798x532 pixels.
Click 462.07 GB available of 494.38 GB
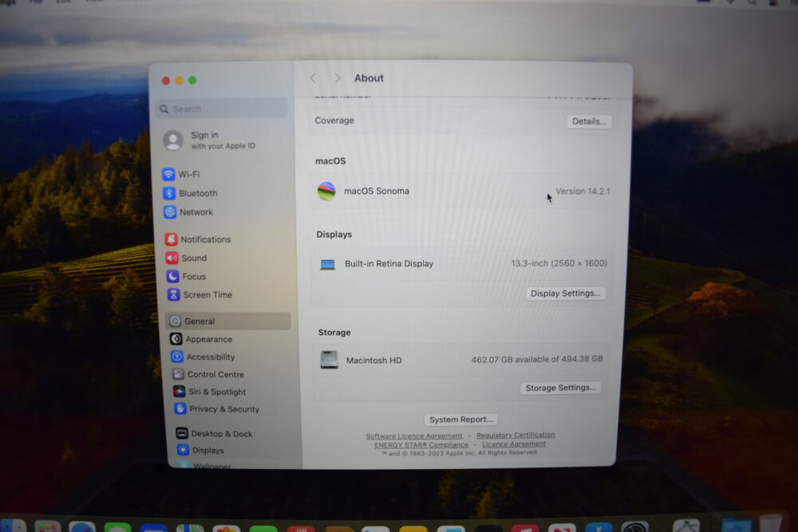pos(537,359)
